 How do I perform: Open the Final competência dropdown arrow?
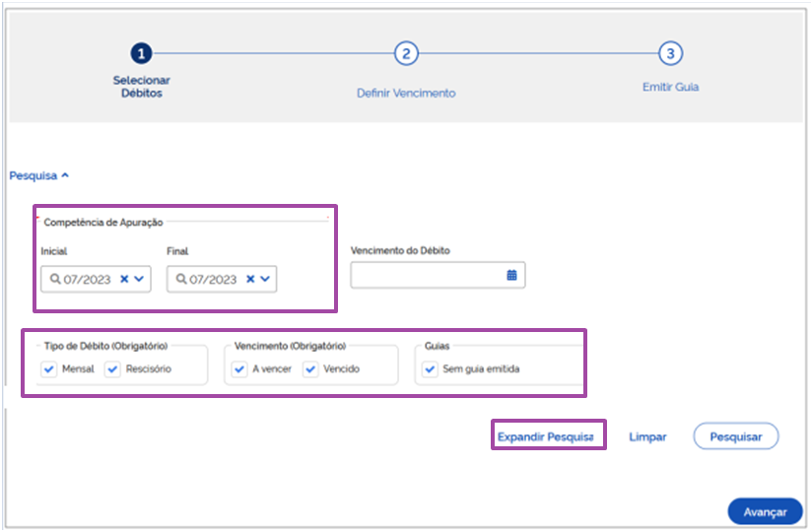point(265,279)
